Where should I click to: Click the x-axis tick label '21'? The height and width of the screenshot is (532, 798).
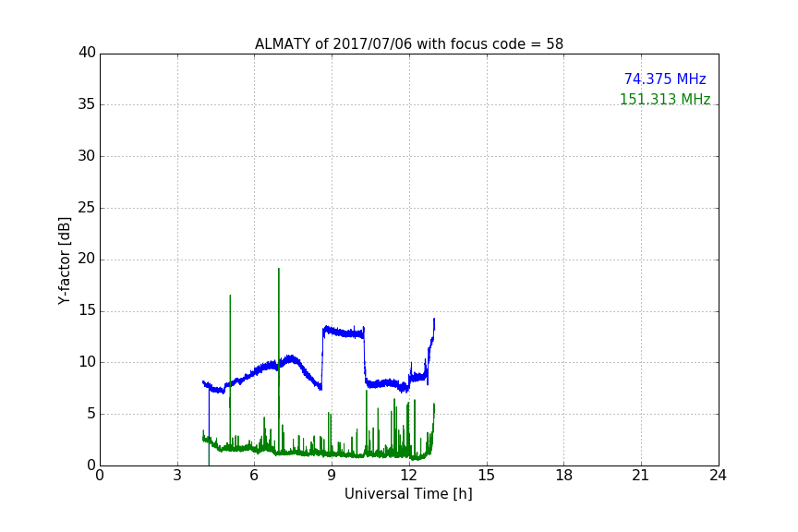[x=641, y=476]
